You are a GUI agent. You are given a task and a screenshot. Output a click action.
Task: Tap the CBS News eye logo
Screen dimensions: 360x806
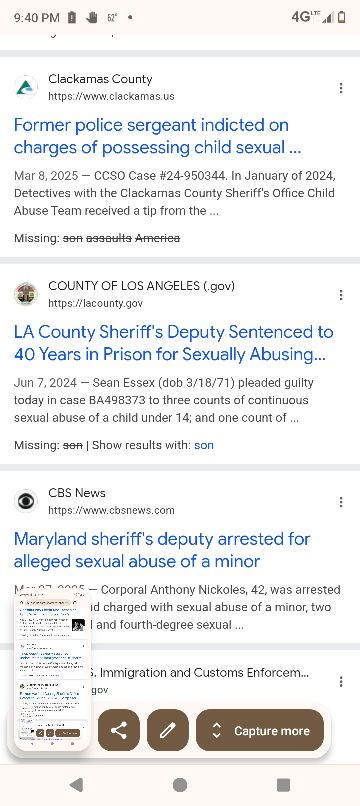click(x=26, y=501)
